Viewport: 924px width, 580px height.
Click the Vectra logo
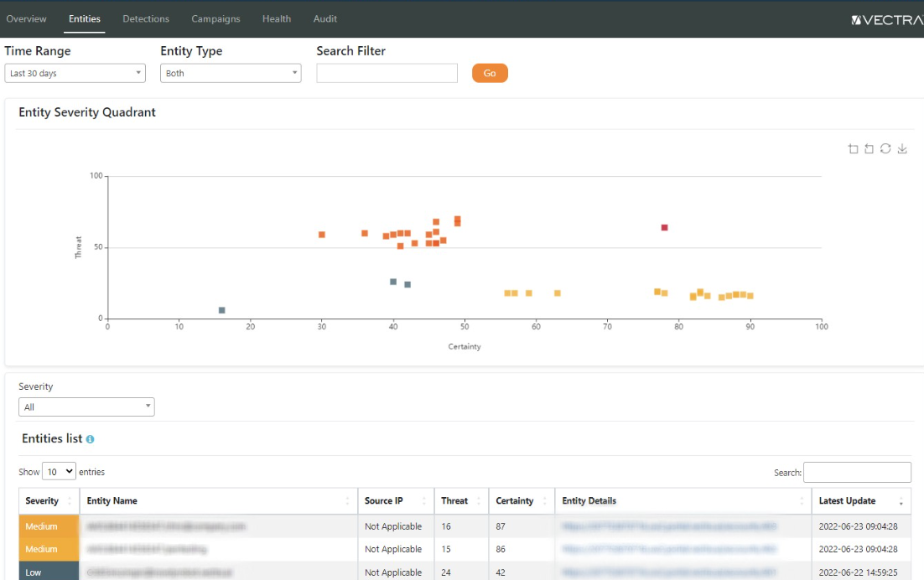pos(886,19)
